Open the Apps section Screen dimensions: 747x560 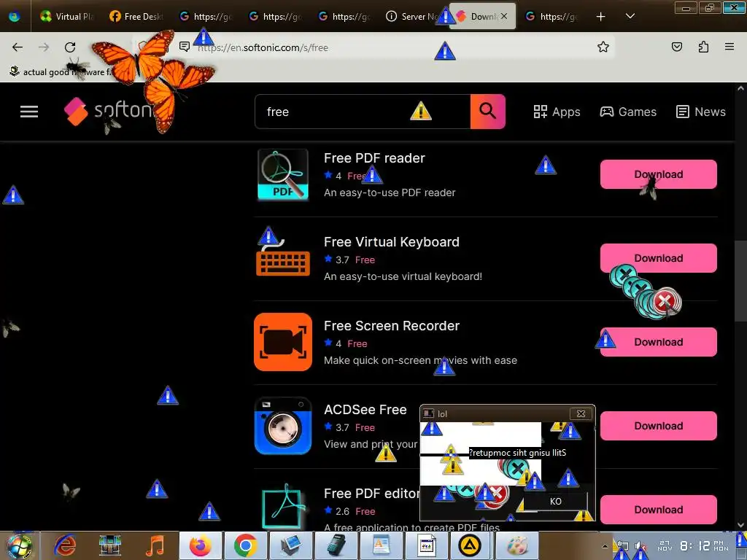(557, 112)
